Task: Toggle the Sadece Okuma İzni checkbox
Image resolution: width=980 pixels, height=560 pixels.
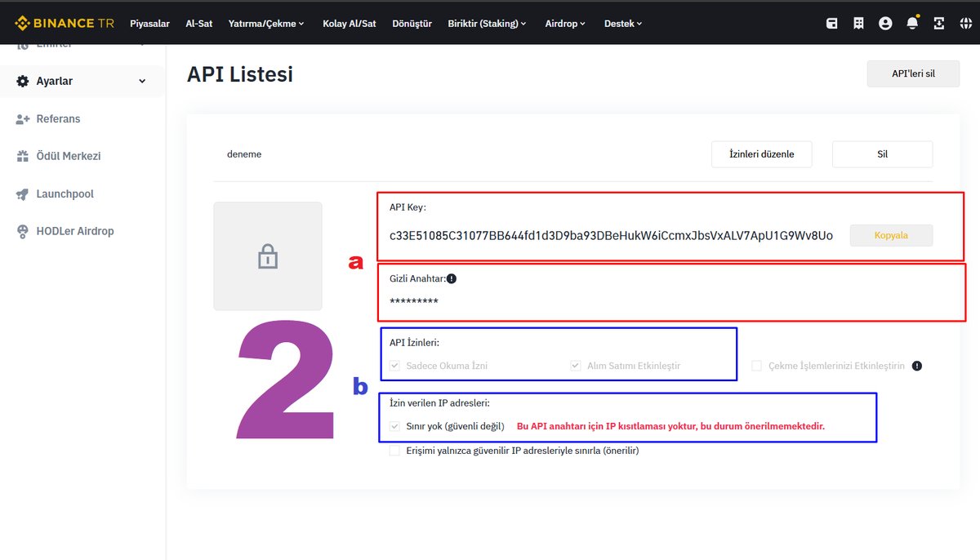Action: pos(395,366)
